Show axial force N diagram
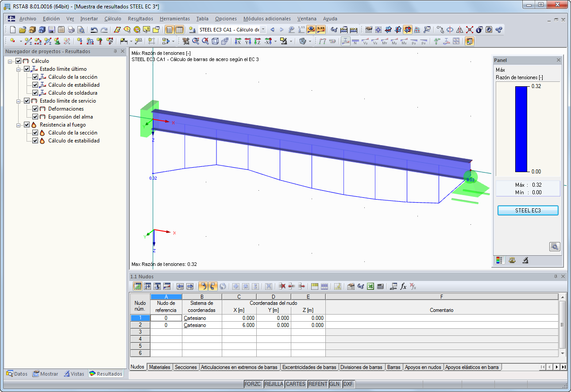 (355, 42)
